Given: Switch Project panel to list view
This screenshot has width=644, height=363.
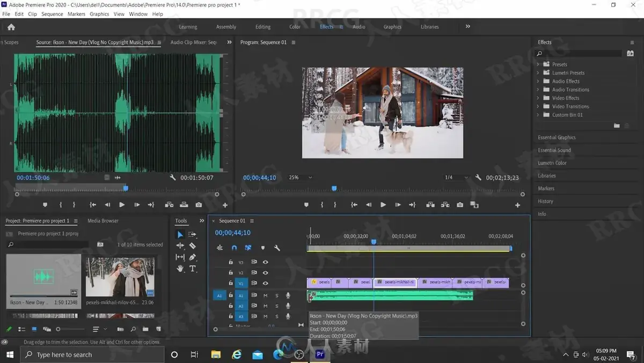Looking at the screenshot, I should 22,329.
